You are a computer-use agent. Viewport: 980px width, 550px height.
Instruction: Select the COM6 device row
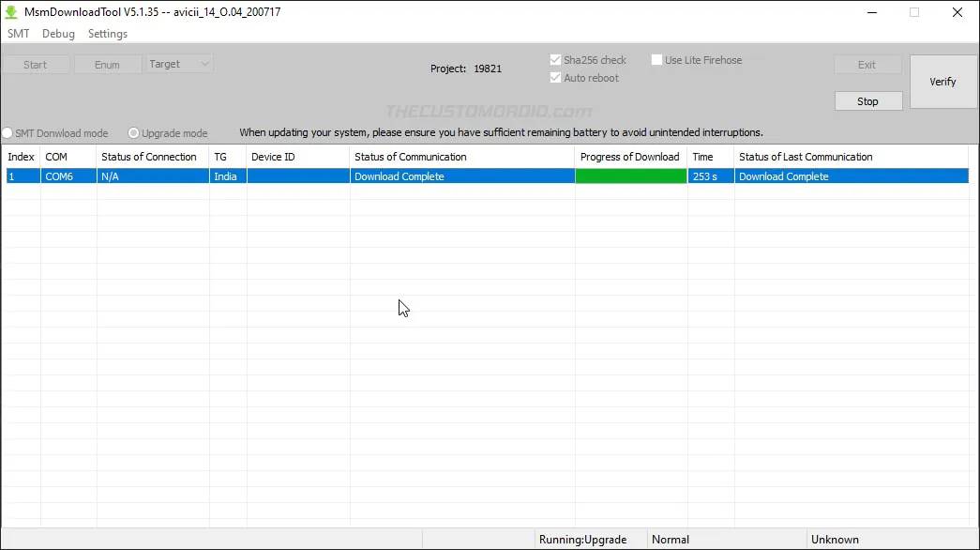pyautogui.click(x=67, y=176)
